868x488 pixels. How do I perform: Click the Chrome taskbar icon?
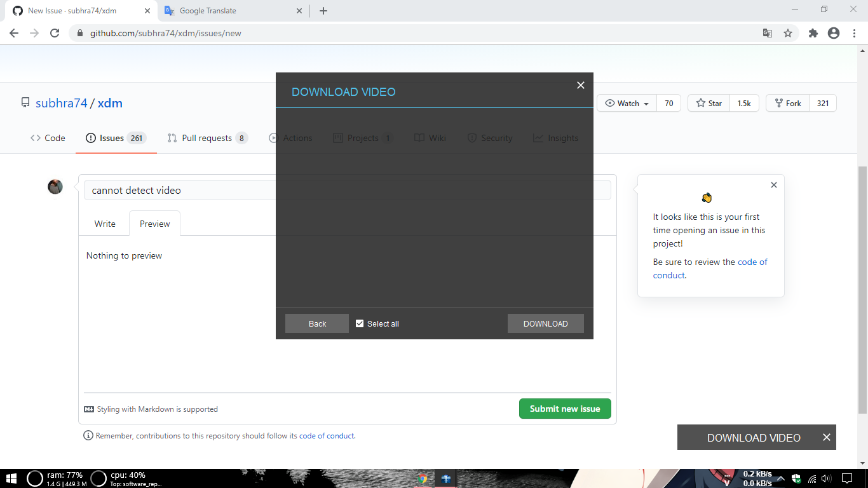pyautogui.click(x=423, y=478)
